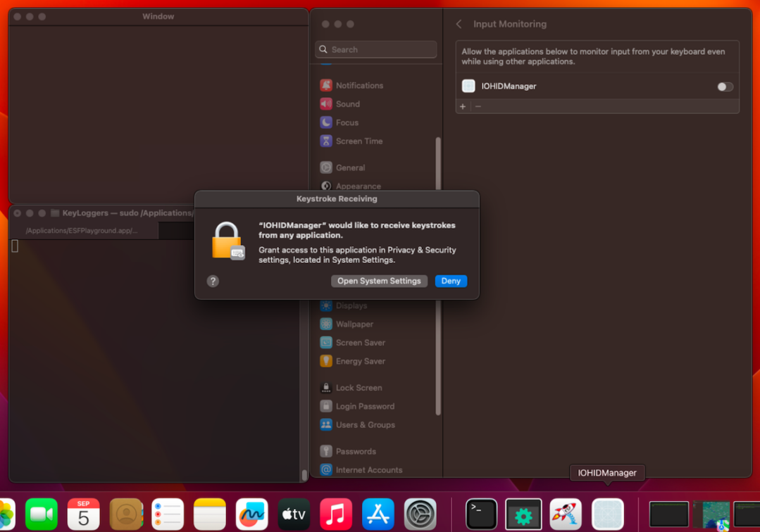Viewport: 760px width, 532px height.
Task: Open Music app from the Dock
Action: 336,514
